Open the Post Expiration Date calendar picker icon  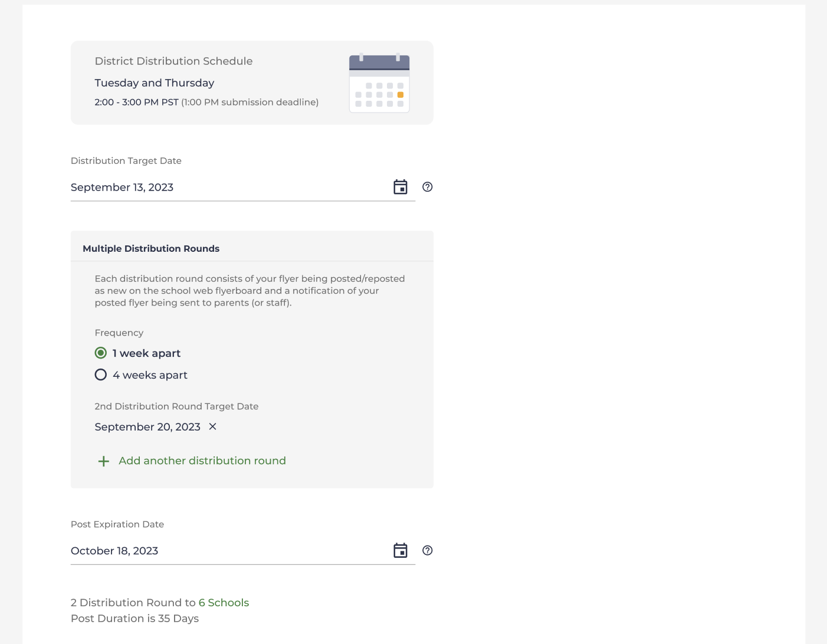[401, 550]
